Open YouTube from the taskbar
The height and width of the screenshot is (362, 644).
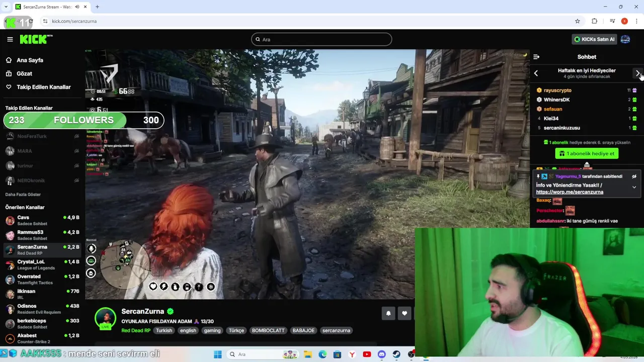pyautogui.click(x=367, y=354)
